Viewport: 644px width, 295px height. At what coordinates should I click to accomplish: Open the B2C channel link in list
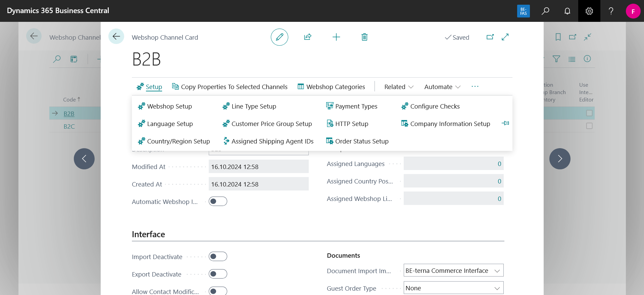coord(69,126)
